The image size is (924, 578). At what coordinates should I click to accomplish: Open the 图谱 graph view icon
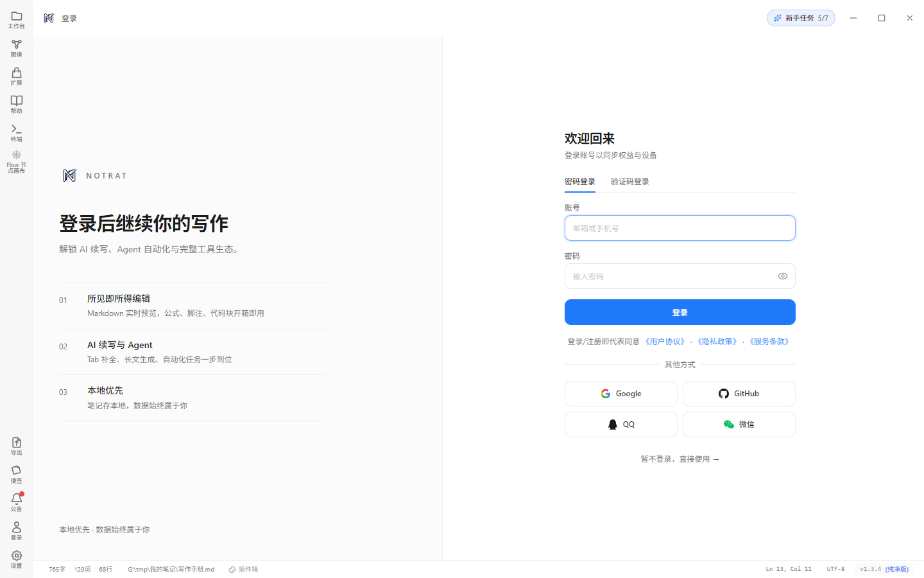pyautogui.click(x=17, y=48)
